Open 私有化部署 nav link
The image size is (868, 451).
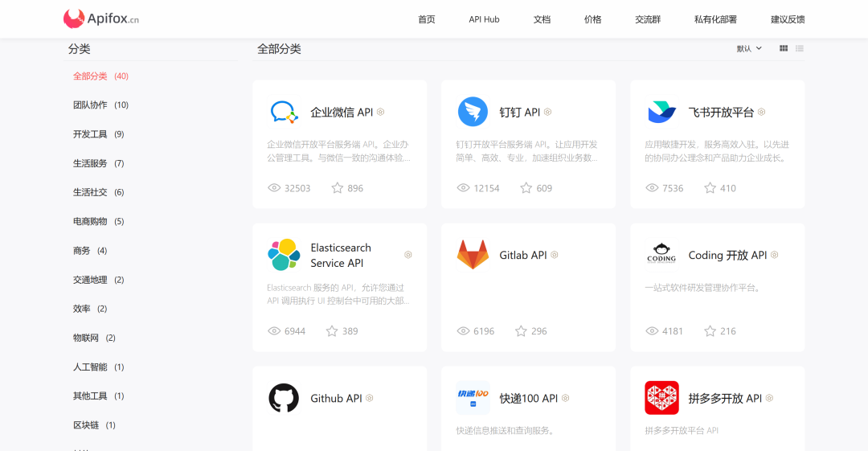click(715, 19)
